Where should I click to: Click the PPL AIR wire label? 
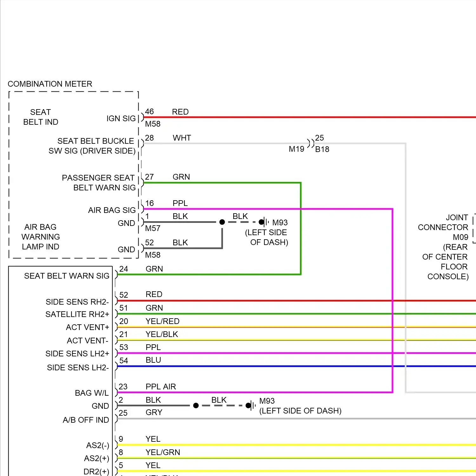coord(161,387)
